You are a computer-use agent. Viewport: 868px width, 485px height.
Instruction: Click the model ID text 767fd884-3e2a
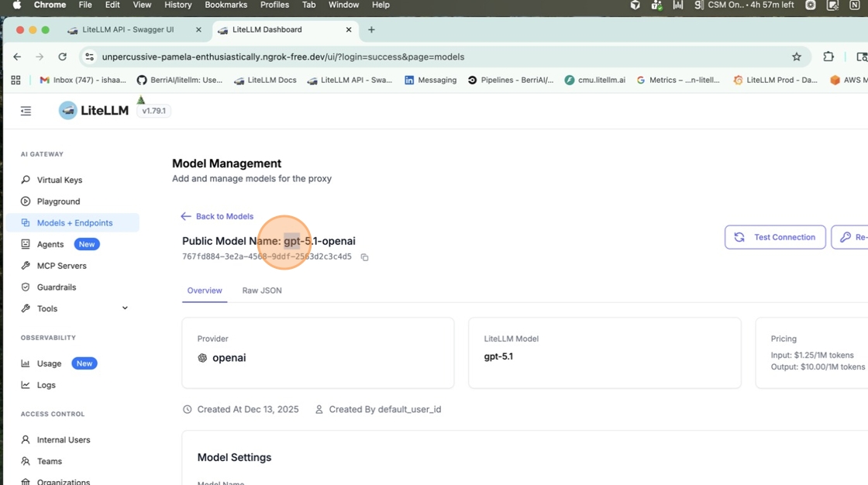click(267, 257)
